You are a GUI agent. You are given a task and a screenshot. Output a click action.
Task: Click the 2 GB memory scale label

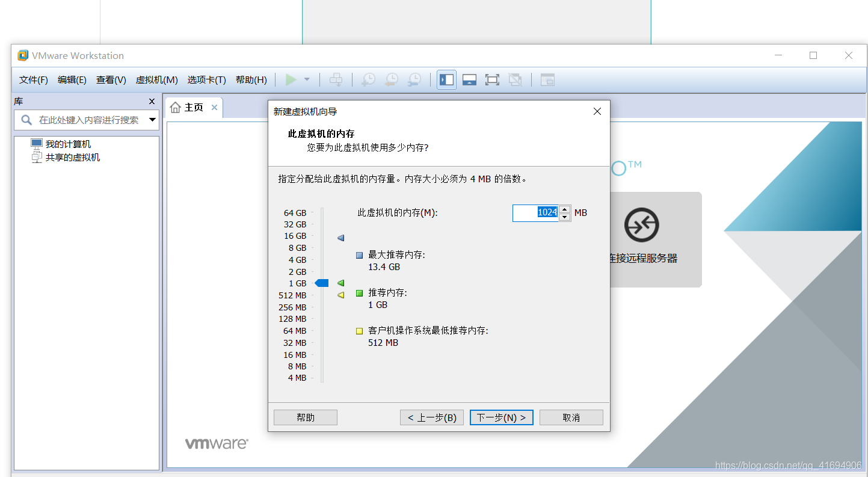[x=298, y=272]
